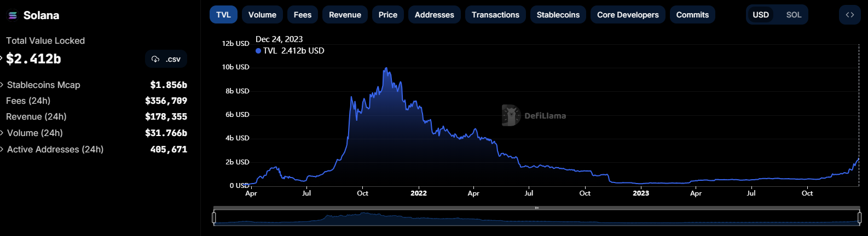Image resolution: width=868 pixels, height=236 pixels.
Task: Click the Fees (24h) label
Action: coord(28,101)
